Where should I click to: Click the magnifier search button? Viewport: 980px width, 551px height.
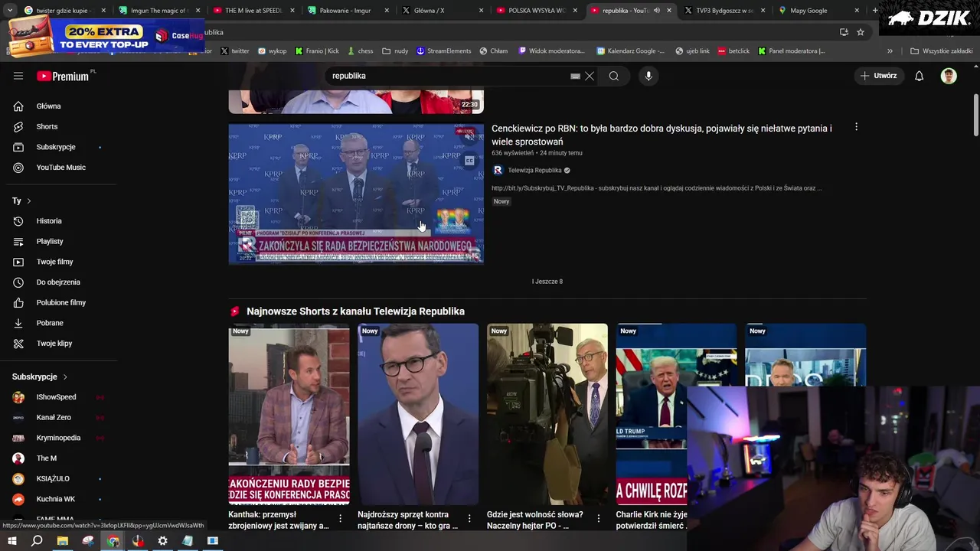click(x=614, y=76)
